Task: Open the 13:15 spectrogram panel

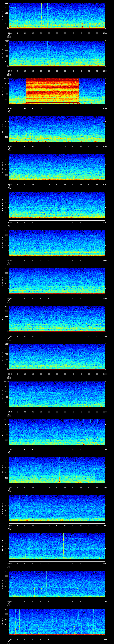Action: [x=57, y=54]
